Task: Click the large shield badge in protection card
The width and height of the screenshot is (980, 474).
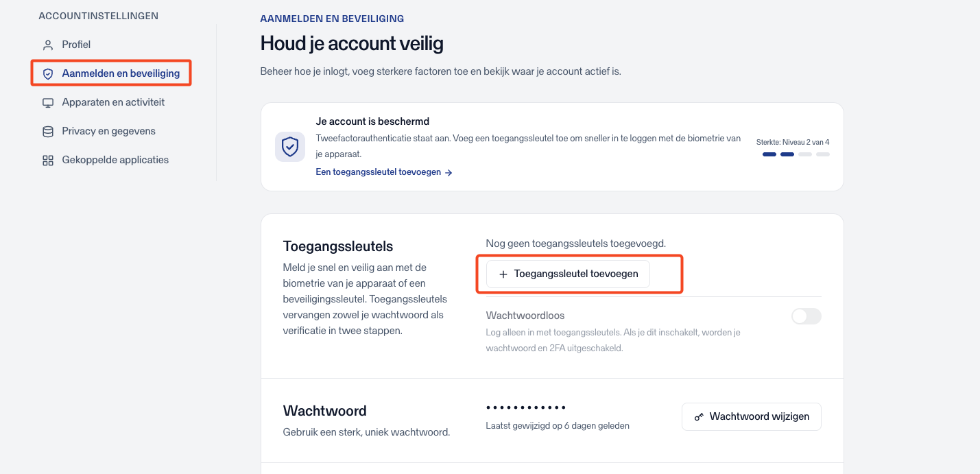Action: [290, 147]
